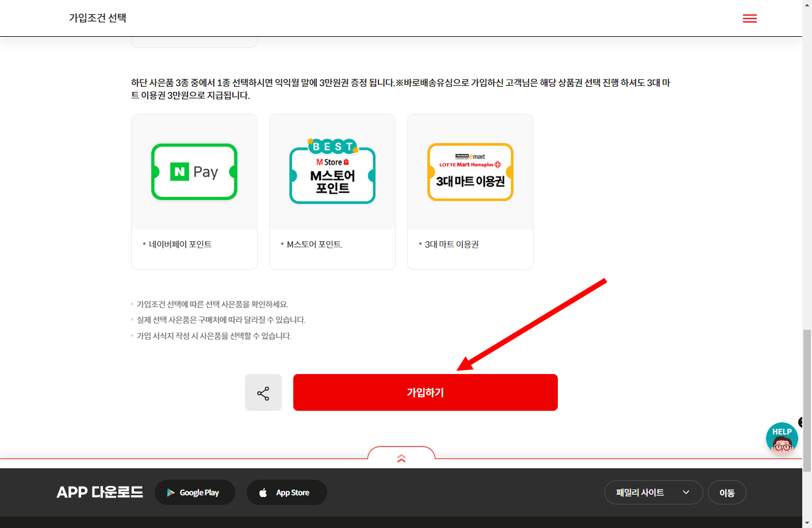The image size is (812, 528).
Task: Expand the footer with double chevron
Action: pos(401,458)
